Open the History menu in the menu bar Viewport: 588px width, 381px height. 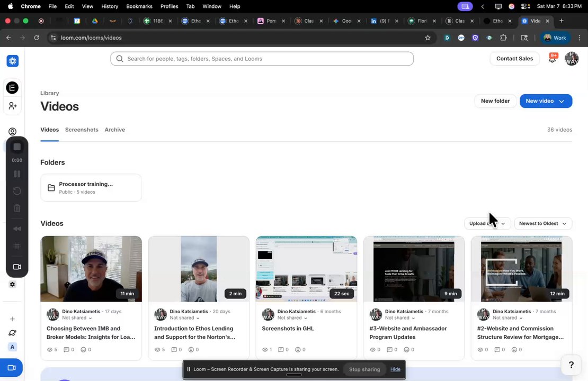pos(110,6)
